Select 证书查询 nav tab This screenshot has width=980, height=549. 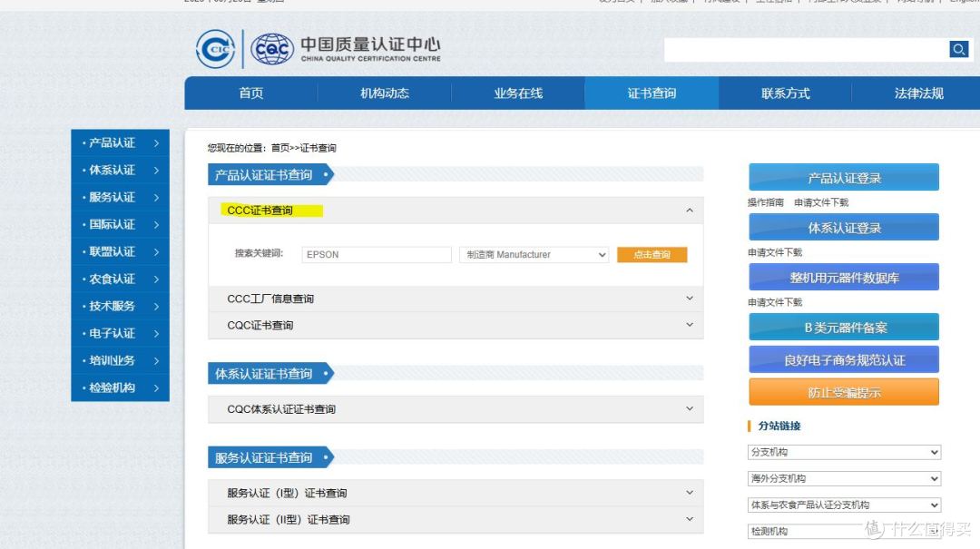(x=652, y=93)
